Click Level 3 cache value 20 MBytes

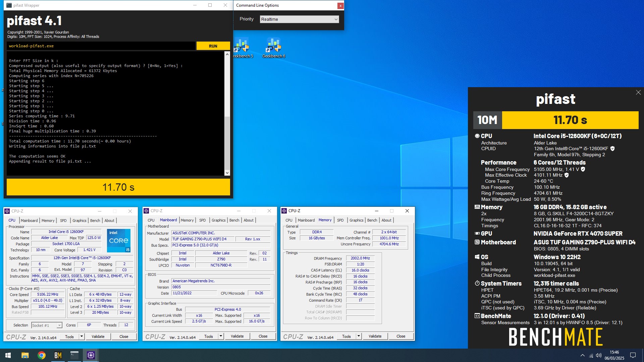[101, 312]
